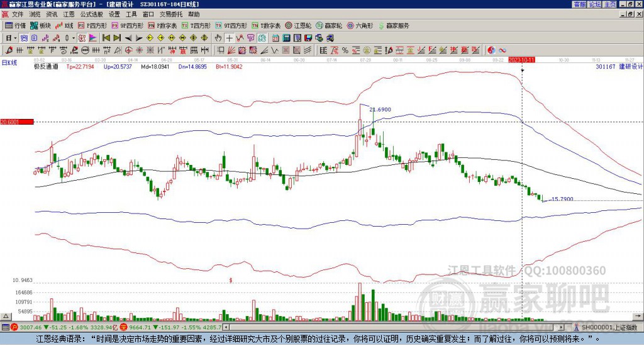
Task: Open the 9P四方形 tool
Action: tap(128, 25)
